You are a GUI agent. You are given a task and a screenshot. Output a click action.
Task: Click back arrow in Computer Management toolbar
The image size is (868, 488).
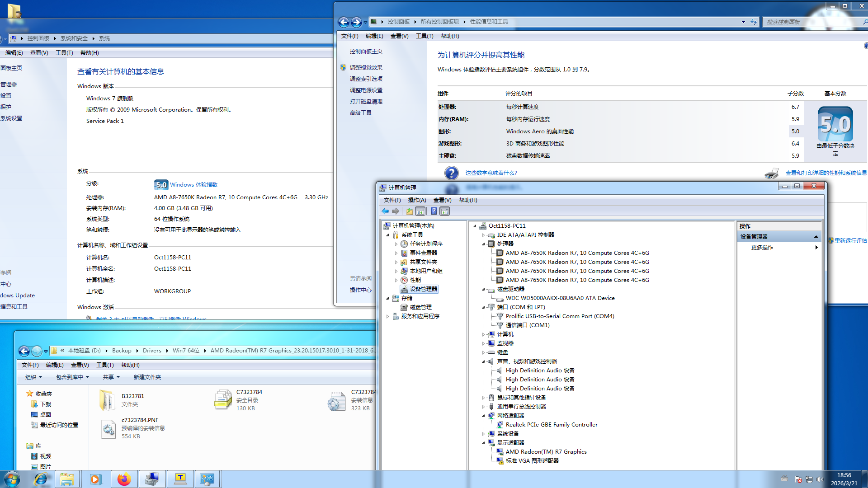385,211
